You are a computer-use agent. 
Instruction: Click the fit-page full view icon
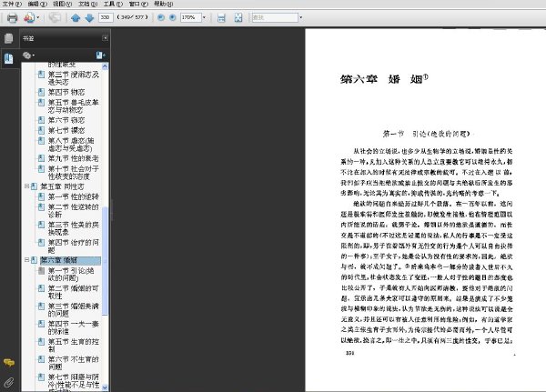(238, 18)
